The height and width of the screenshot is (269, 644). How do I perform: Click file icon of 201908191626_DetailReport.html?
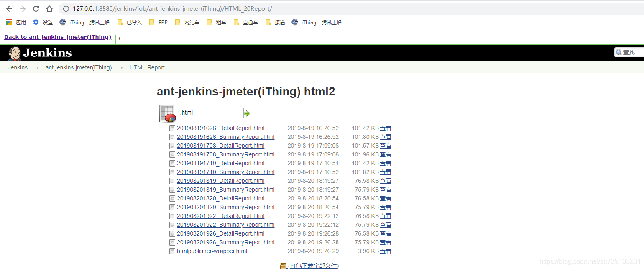coord(172,128)
